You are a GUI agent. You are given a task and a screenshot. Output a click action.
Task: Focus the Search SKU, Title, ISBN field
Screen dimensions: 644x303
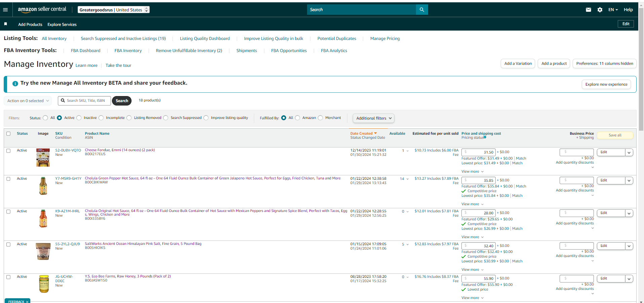[84, 101]
